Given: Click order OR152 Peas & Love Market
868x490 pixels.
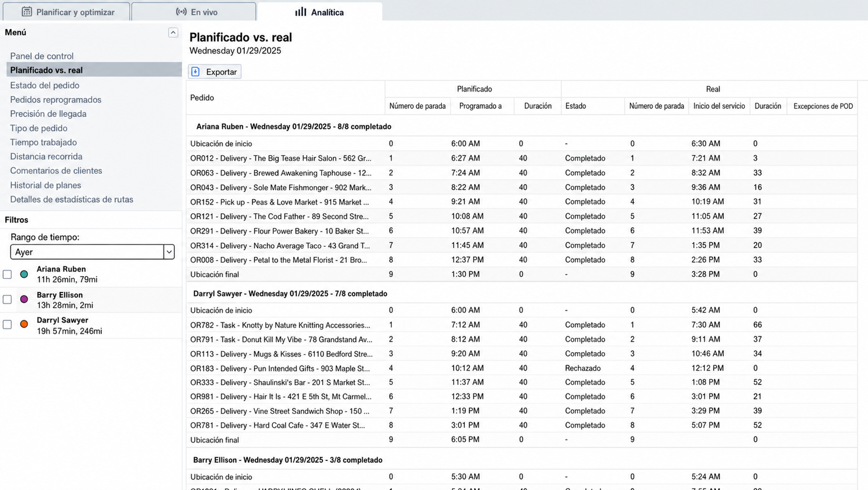Looking at the screenshot, I should (280, 202).
